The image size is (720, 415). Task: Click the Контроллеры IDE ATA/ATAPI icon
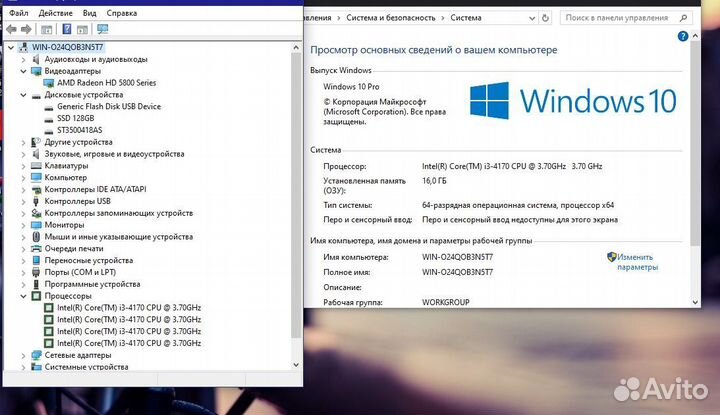36,189
